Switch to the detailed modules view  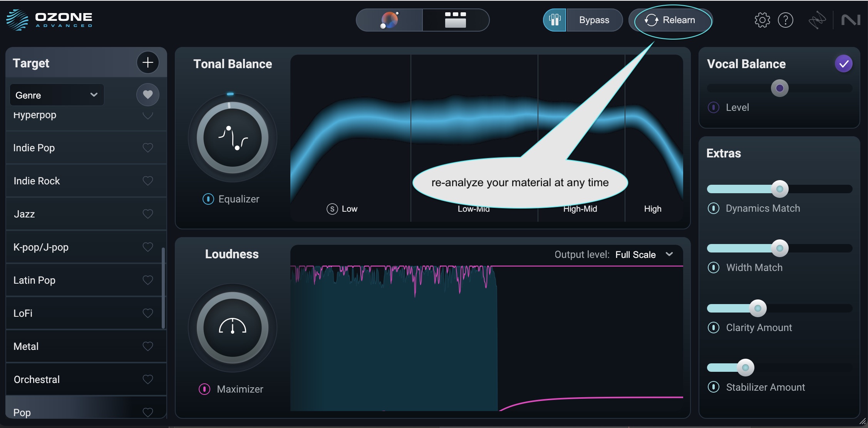[456, 20]
